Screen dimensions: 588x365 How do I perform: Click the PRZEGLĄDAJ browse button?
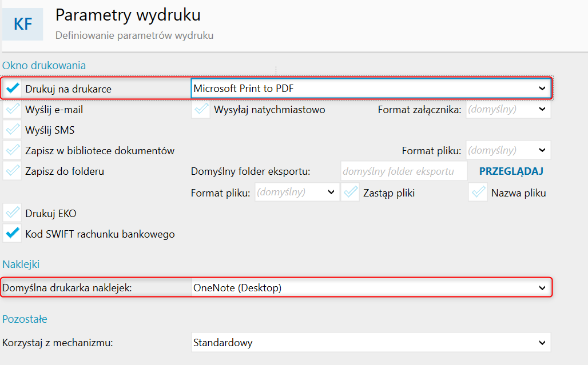tap(511, 171)
